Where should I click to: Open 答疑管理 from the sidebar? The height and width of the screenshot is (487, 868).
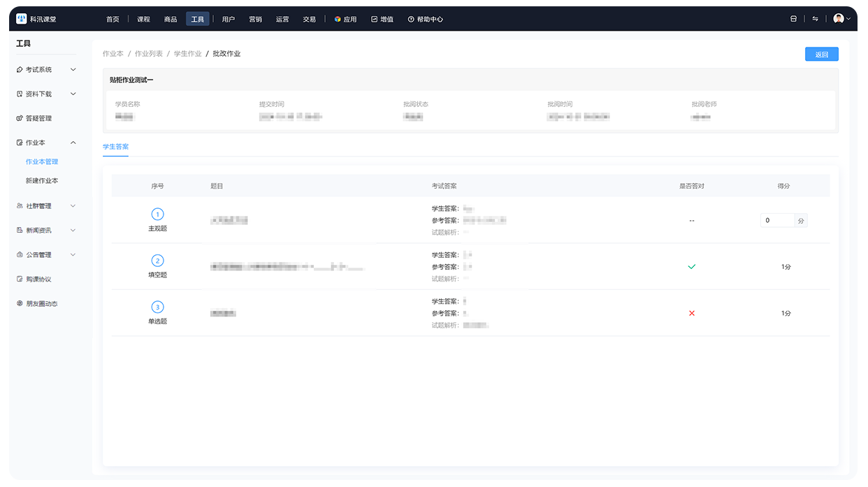pos(38,118)
